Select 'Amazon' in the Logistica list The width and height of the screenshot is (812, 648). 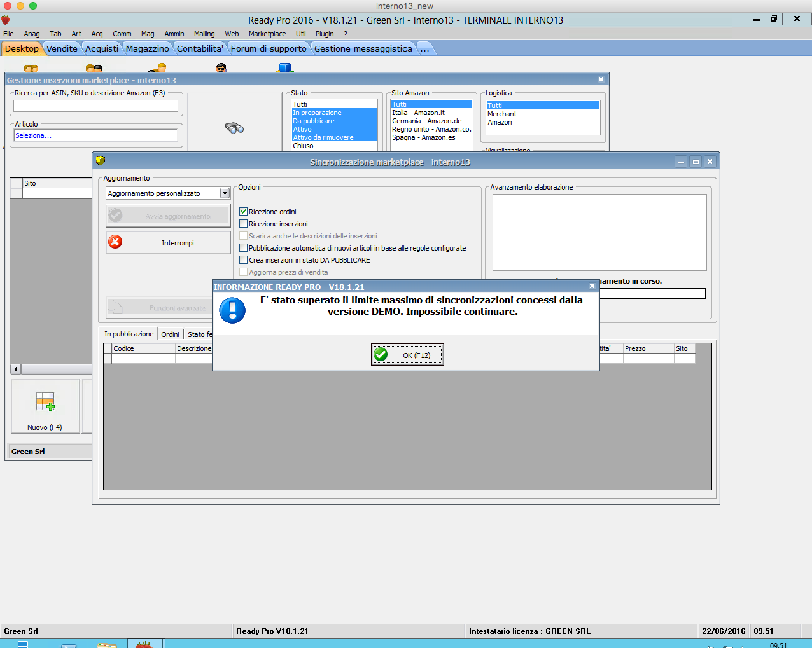543,122
